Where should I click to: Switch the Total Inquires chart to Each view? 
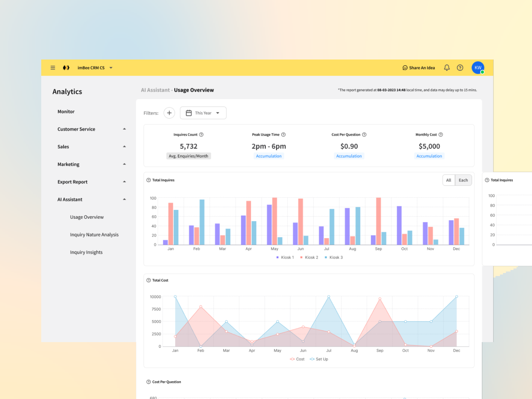[x=463, y=180]
